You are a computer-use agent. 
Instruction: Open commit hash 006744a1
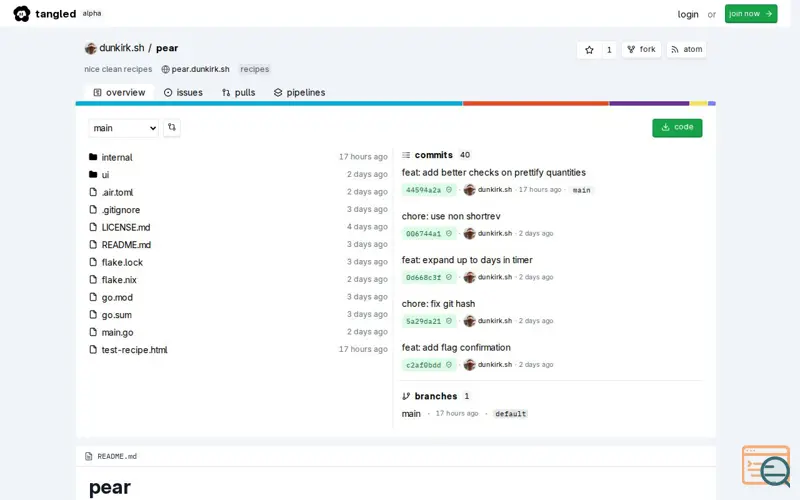tap(423, 234)
